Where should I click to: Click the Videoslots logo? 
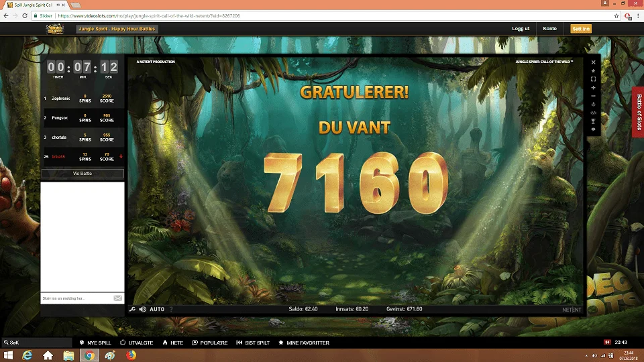pyautogui.click(x=54, y=29)
